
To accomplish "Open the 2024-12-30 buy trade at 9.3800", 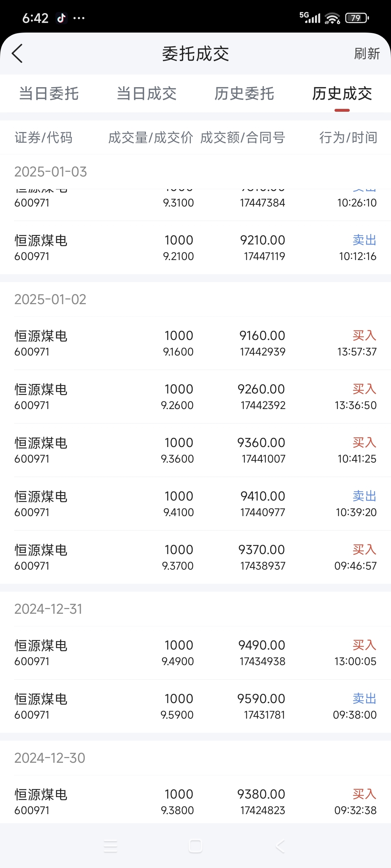I will pyautogui.click(x=195, y=802).
